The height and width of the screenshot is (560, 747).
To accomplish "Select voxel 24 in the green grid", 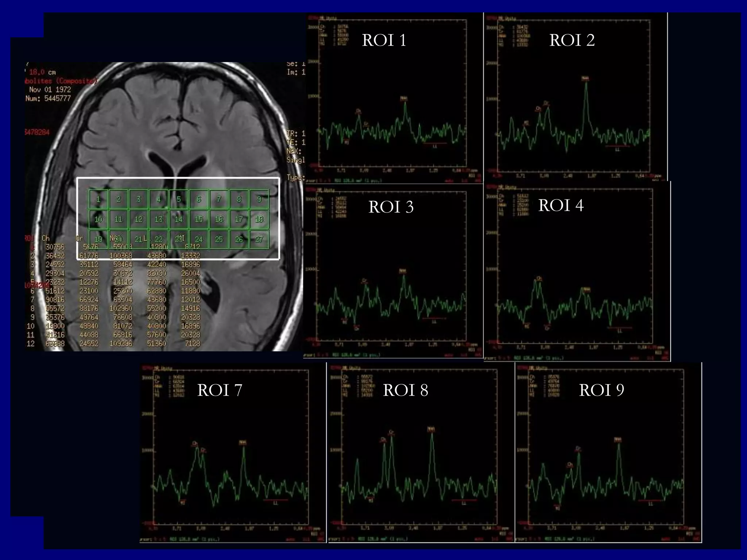I will pyautogui.click(x=199, y=239).
